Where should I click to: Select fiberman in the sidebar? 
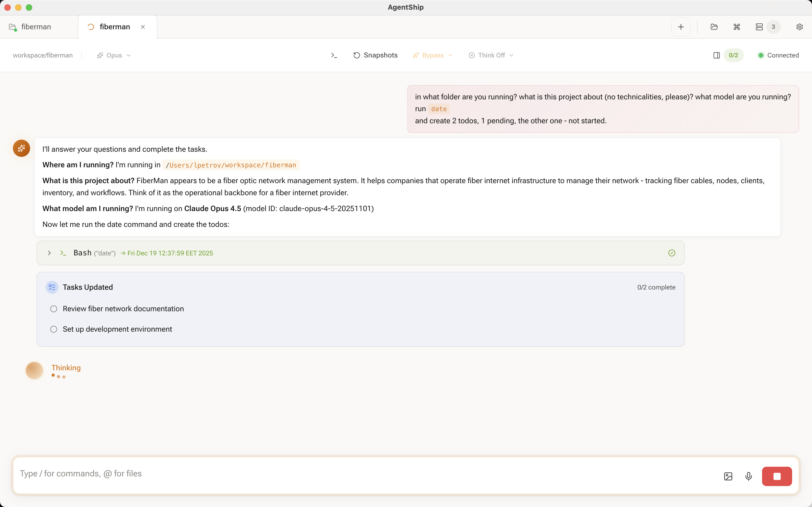[x=36, y=27]
